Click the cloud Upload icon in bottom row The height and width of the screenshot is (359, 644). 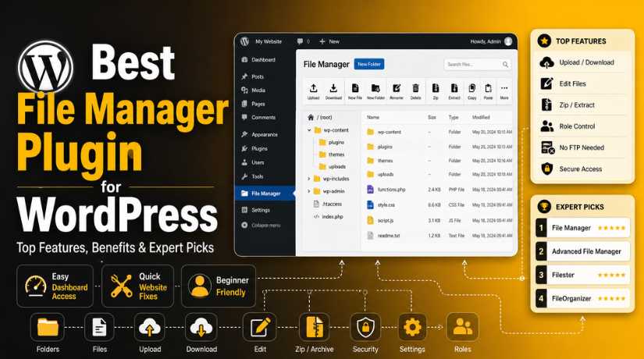coord(150,327)
